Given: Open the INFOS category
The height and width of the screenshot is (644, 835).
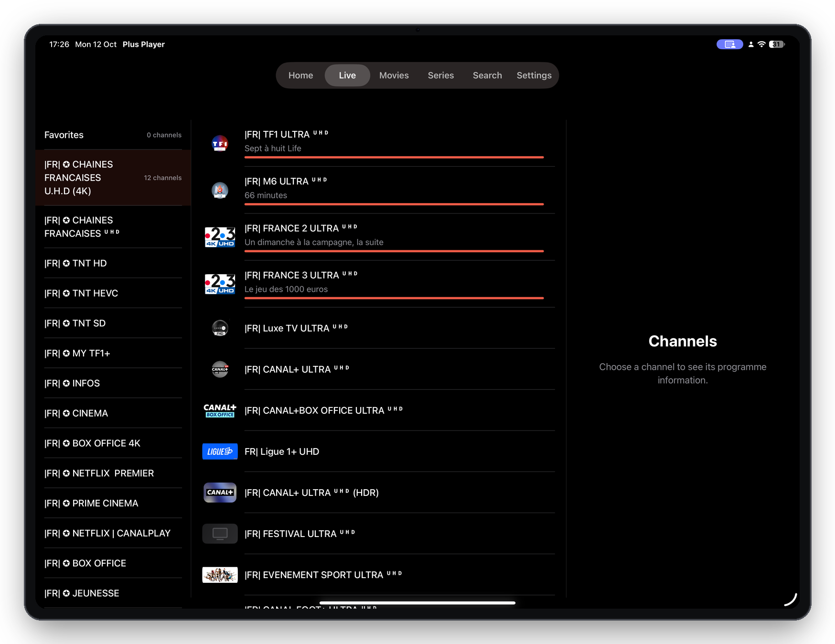Looking at the screenshot, I should (x=113, y=383).
